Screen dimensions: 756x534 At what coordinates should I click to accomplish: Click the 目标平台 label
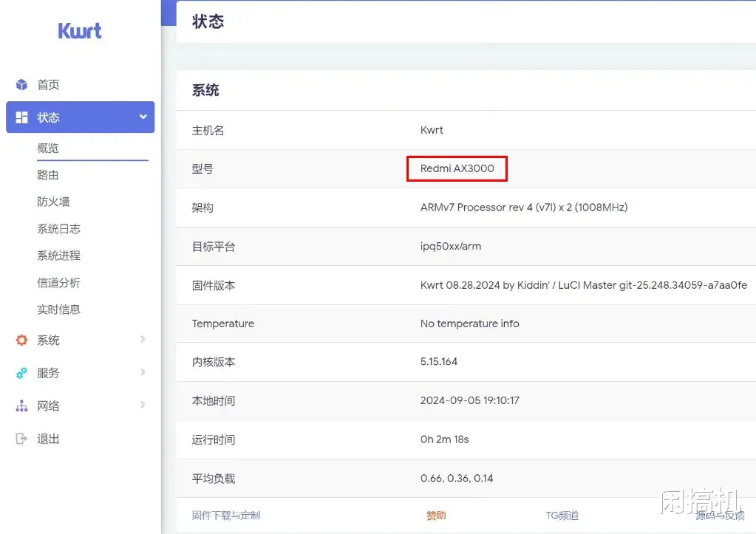(213, 247)
